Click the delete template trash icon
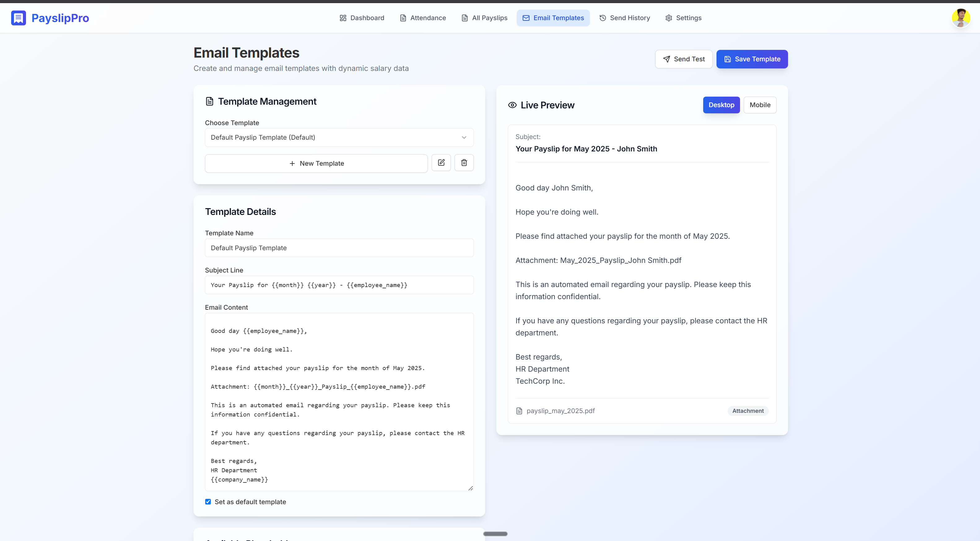 point(464,163)
